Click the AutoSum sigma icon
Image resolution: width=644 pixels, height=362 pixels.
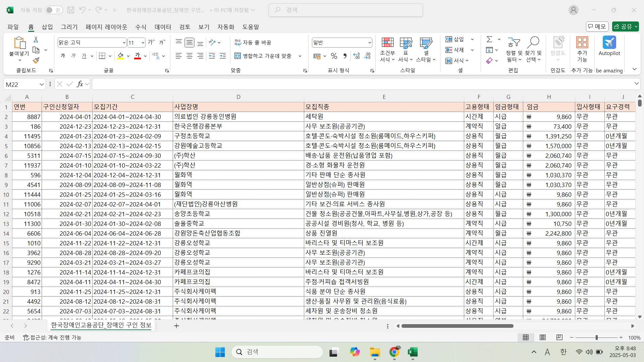click(489, 40)
